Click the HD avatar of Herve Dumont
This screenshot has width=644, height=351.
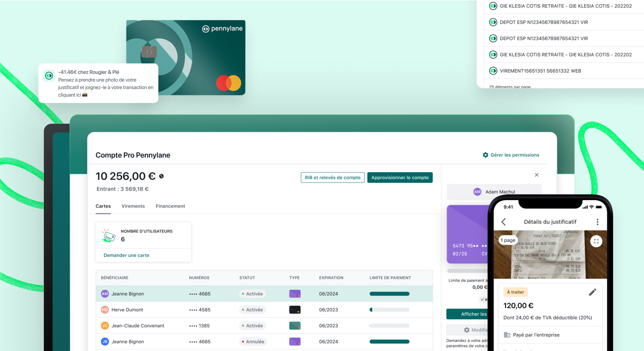[105, 310]
